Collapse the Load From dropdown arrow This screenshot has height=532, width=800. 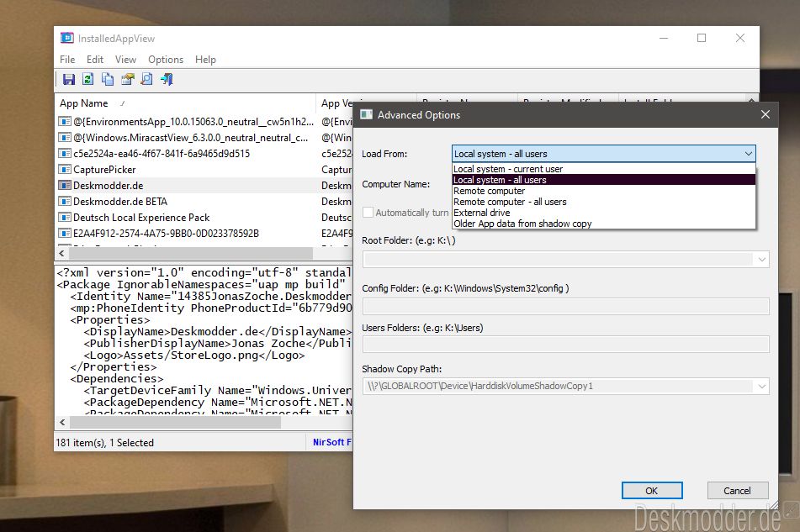point(748,154)
